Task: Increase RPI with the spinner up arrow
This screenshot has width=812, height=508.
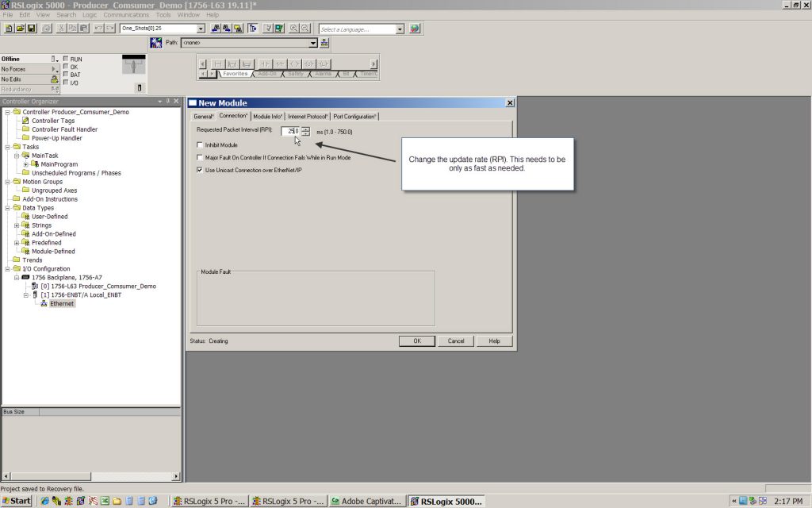Action: point(306,129)
